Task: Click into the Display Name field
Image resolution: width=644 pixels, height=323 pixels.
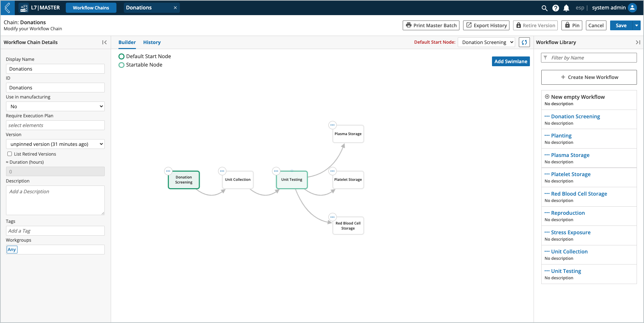Action: (55, 69)
